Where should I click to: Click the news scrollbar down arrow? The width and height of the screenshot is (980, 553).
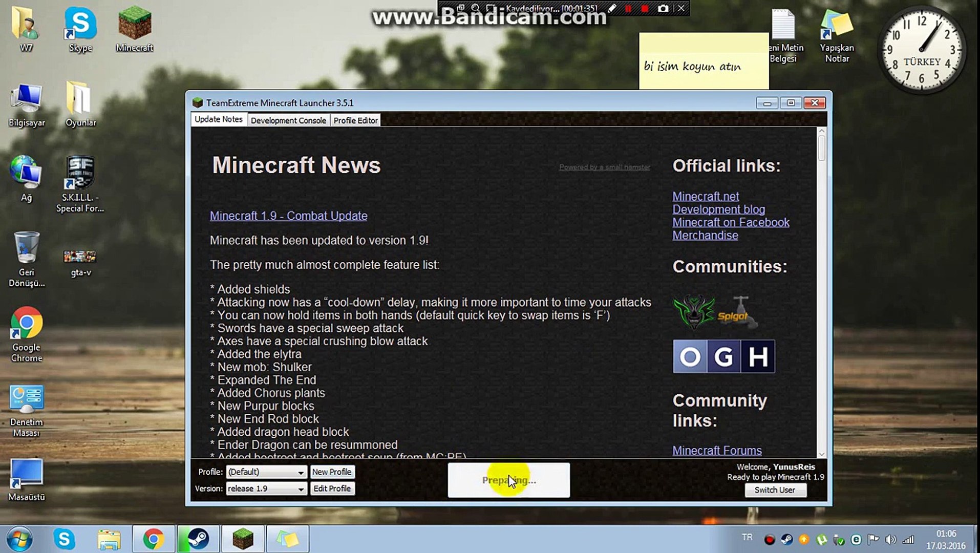pyautogui.click(x=821, y=454)
